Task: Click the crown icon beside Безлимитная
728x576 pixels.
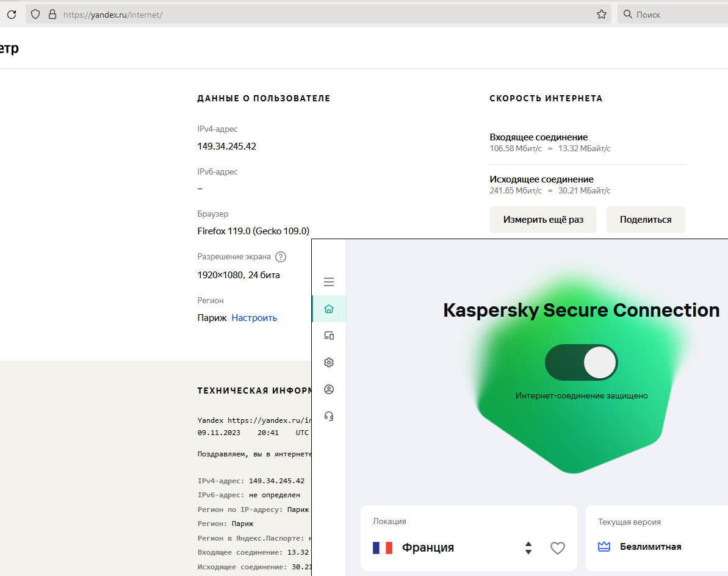Action: 604,547
